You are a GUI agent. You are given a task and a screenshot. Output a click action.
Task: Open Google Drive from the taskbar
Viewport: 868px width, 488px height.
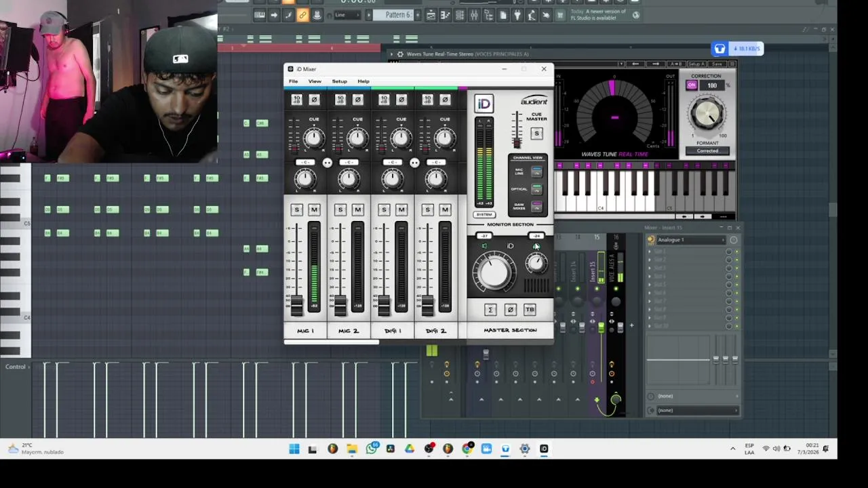point(410,449)
